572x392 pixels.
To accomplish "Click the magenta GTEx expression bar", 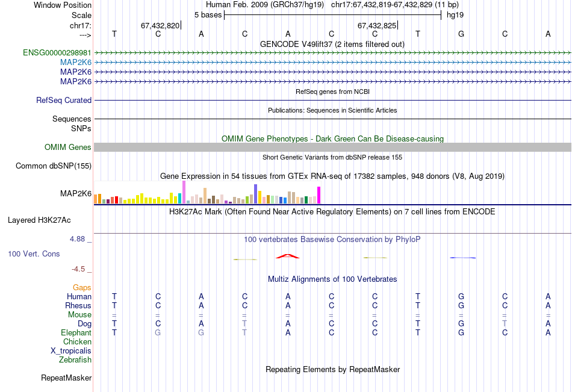I will 319,195.
